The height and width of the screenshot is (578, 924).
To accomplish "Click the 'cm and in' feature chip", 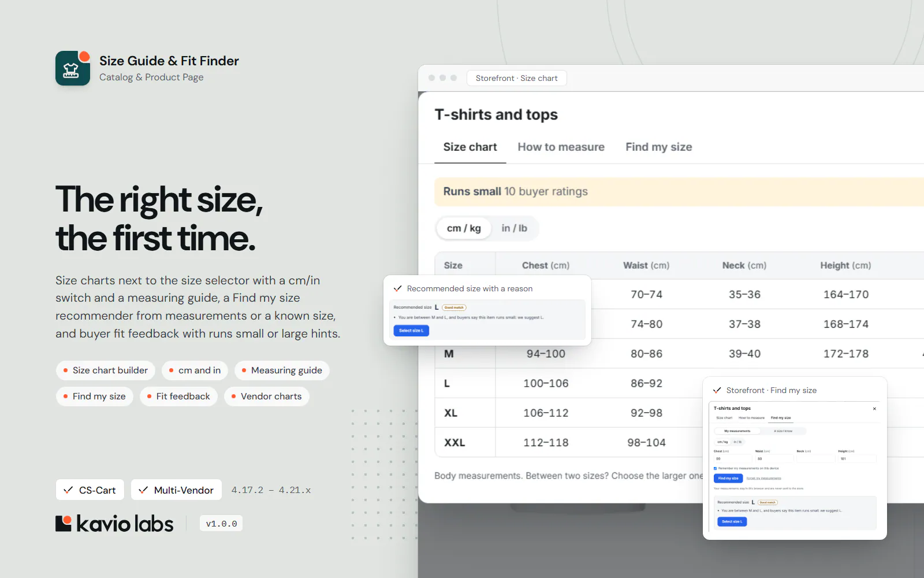I will pos(195,370).
